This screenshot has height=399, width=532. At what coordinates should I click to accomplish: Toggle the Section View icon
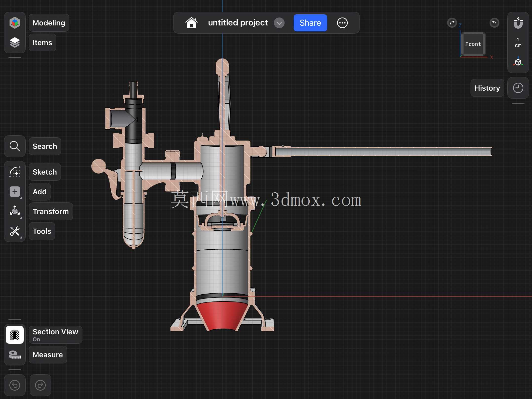tap(15, 335)
